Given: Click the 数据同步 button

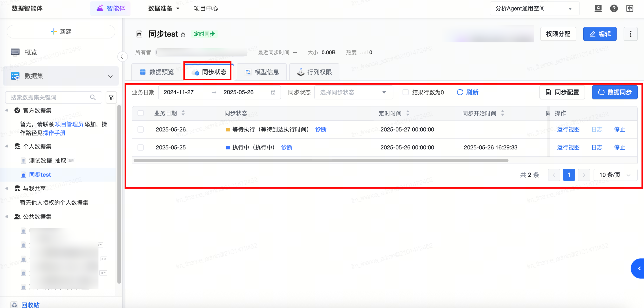Looking at the screenshot, I should pyautogui.click(x=615, y=92).
